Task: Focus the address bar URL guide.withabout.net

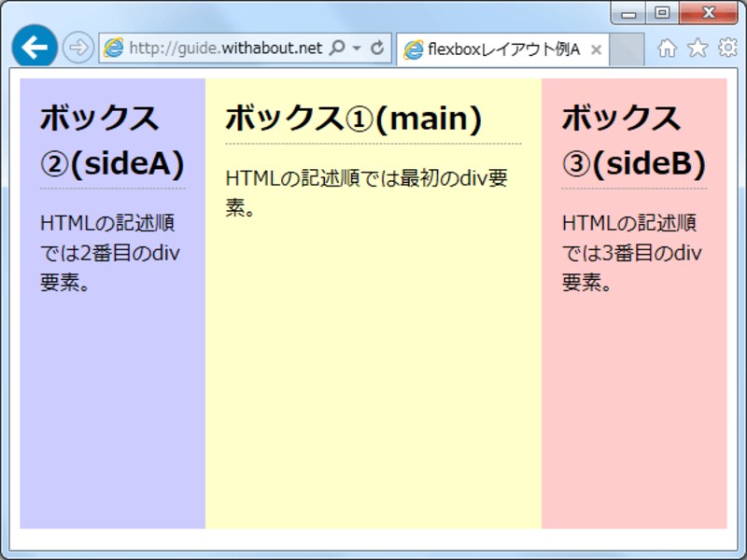Action: coord(226,49)
